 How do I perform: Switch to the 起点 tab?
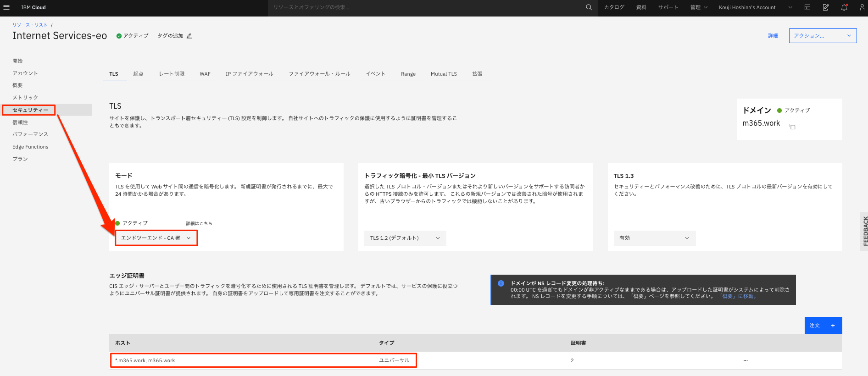point(138,74)
